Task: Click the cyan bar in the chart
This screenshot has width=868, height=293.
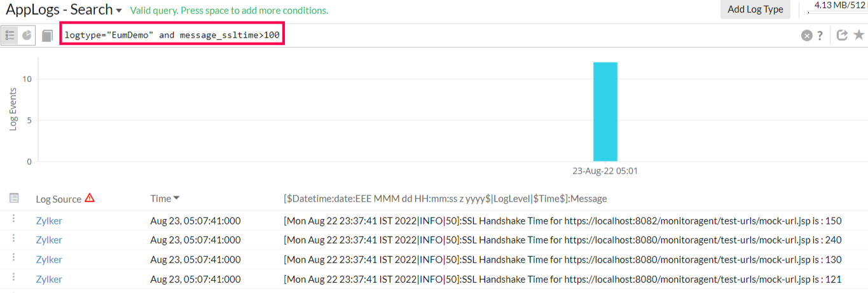Action: click(605, 112)
